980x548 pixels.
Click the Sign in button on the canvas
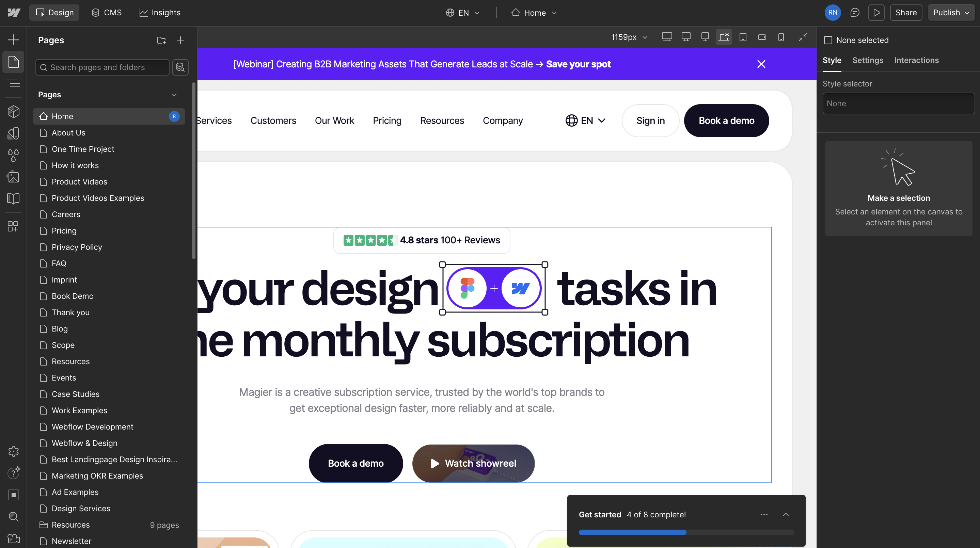(650, 120)
